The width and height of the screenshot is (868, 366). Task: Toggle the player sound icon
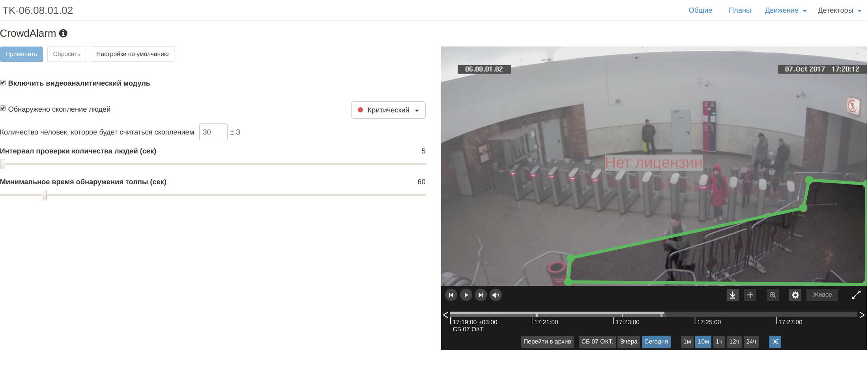(x=496, y=295)
